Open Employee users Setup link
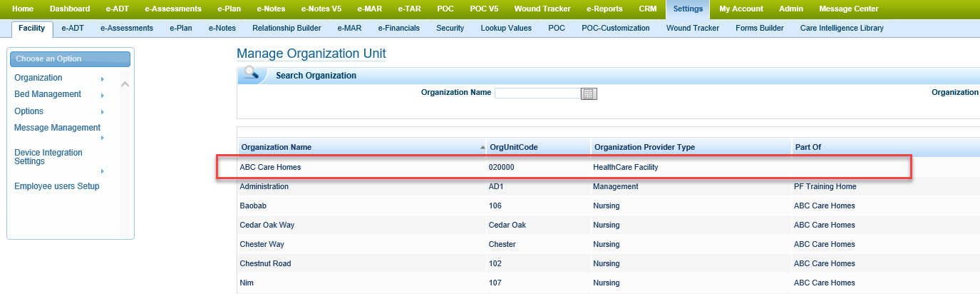Image resolution: width=980 pixels, height=294 pixels. tap(56, 186)
